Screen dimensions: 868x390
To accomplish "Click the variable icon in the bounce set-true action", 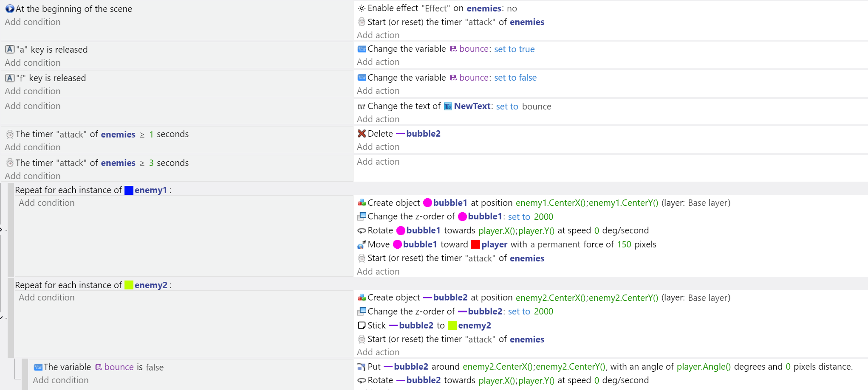I will click(x=362, y=49).
